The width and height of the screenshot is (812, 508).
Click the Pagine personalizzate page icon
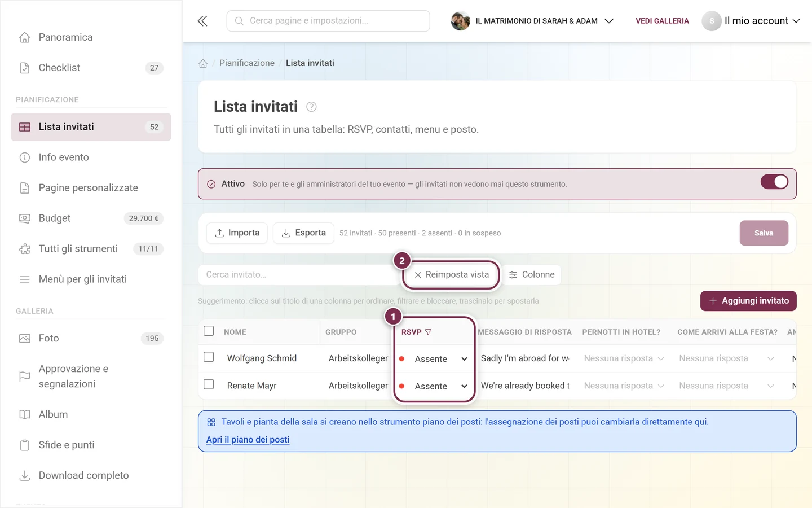(25, 188)
